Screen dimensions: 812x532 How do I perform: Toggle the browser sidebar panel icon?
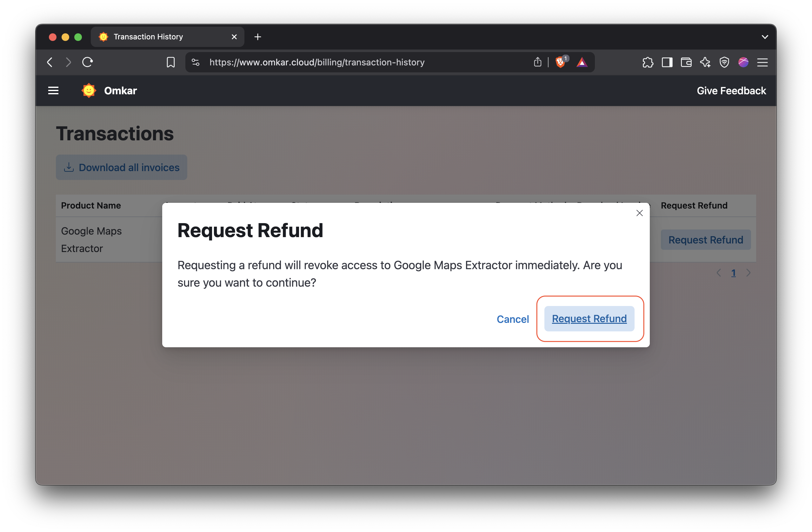(x=667, y=63)
